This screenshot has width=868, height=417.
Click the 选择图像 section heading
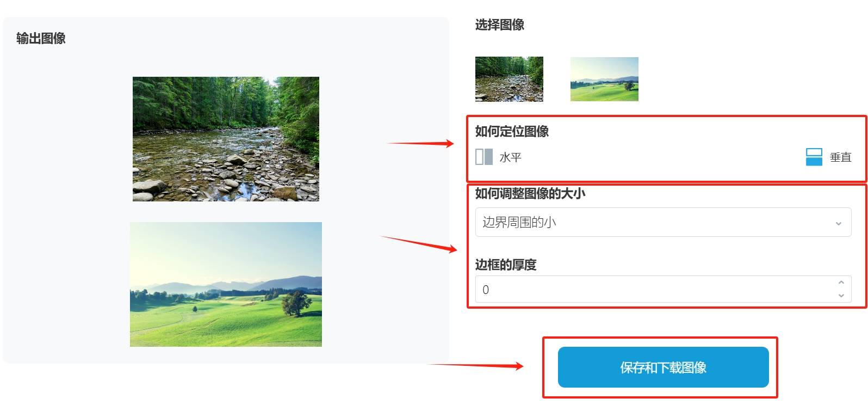coord(499,24)
